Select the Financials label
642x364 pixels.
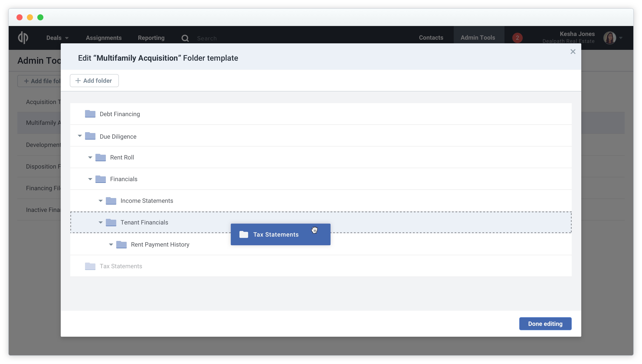pyautogui.click(x=124, y=179)
